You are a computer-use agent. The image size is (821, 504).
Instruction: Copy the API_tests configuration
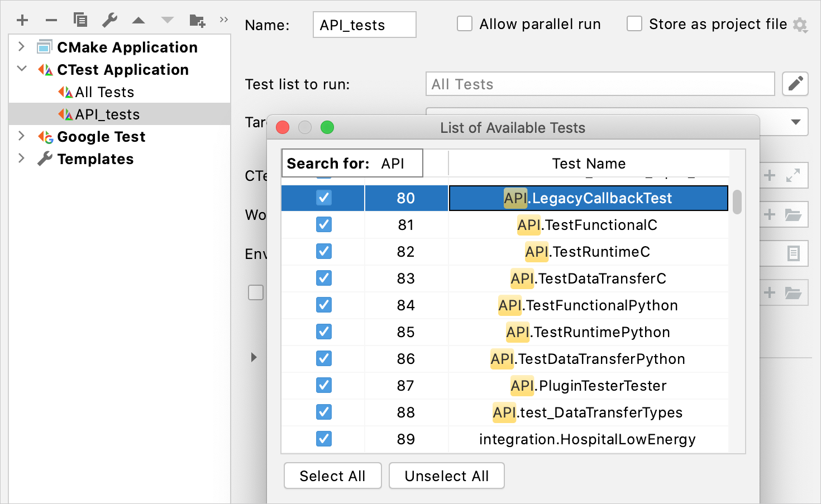pyautogui.click(x=80, y=20)
